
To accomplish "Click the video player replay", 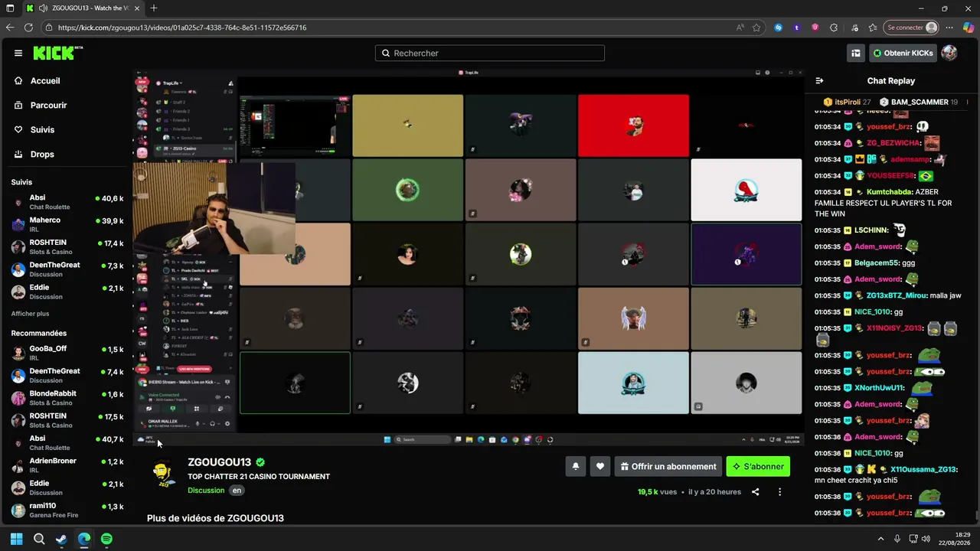I will tap(468, 259).
